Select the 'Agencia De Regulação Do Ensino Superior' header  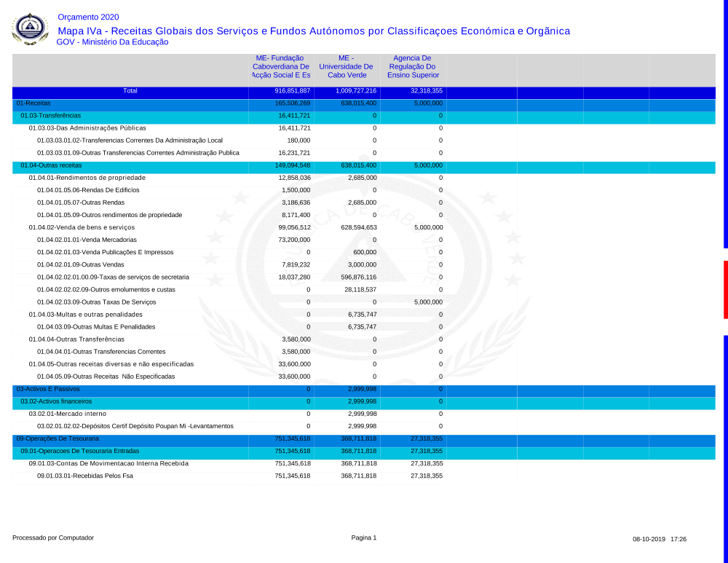tap(413, 66)
